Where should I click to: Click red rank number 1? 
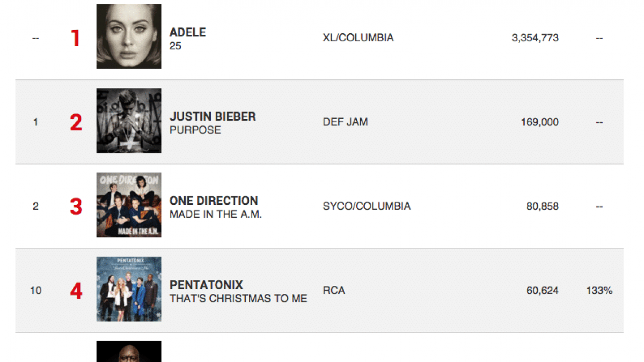[x=76, y=38]
